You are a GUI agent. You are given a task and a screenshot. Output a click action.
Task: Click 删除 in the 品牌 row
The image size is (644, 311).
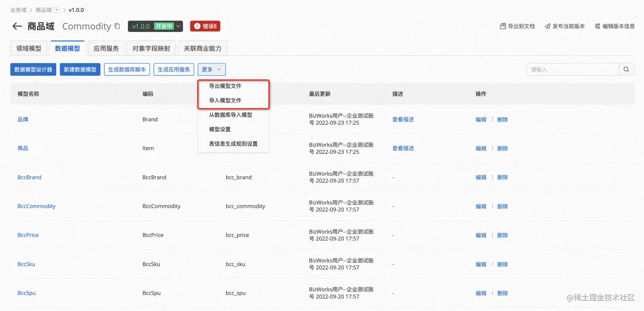pos(503,119)
